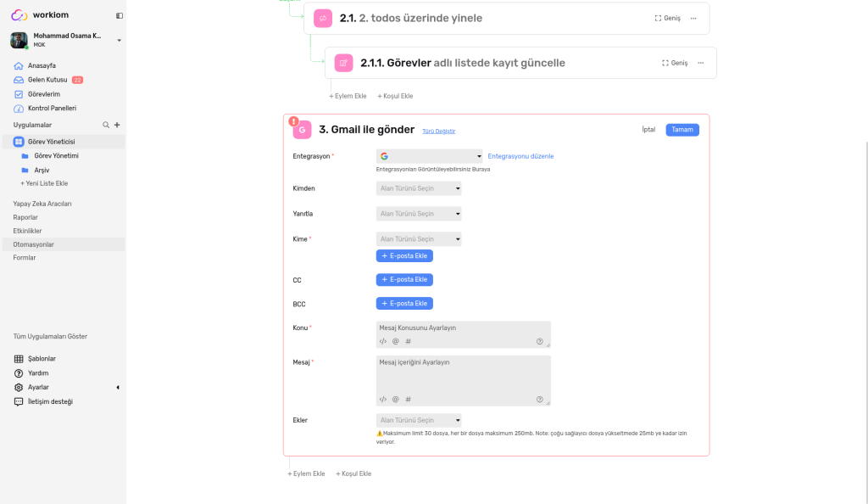Add a new application with plus icon
The height and width of the screenshot is (504, 868).
(117, 126)
